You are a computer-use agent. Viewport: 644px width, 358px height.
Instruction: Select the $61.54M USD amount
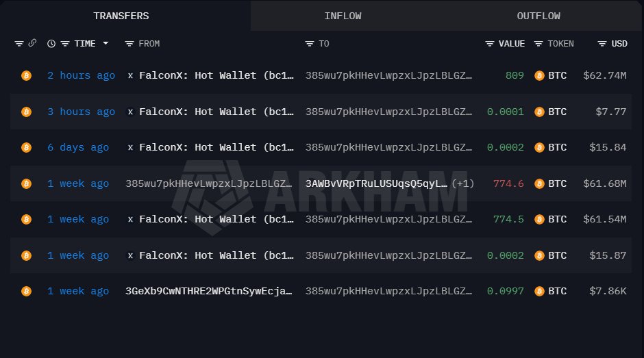point(605,219)
